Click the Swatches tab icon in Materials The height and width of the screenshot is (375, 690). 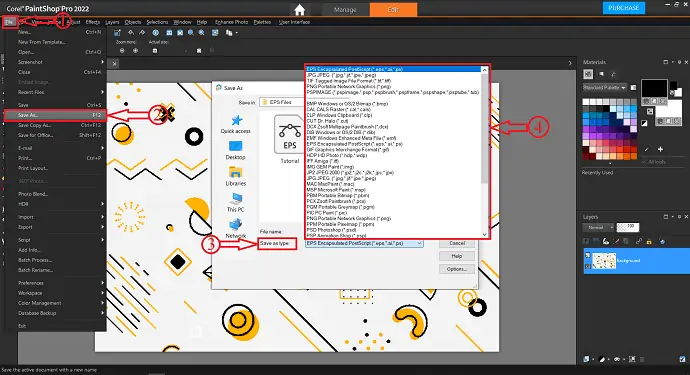pyautogui.click(x=588, y=74)
